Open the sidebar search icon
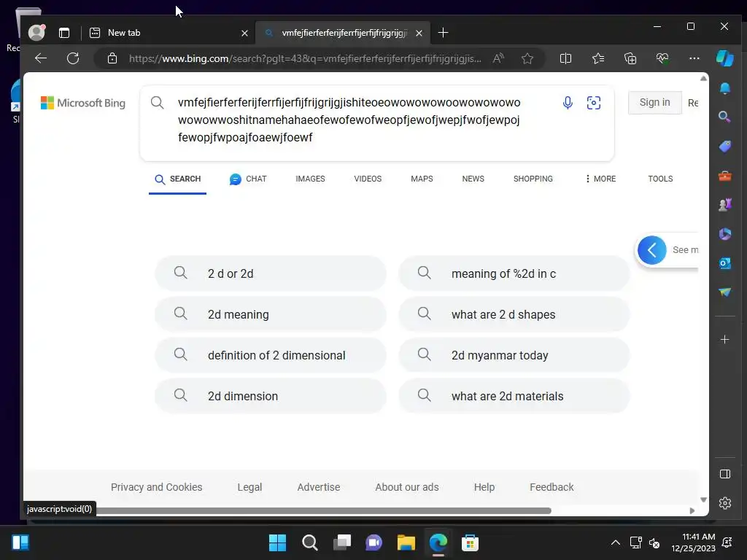Screen dimensions: 747x560 724,117
